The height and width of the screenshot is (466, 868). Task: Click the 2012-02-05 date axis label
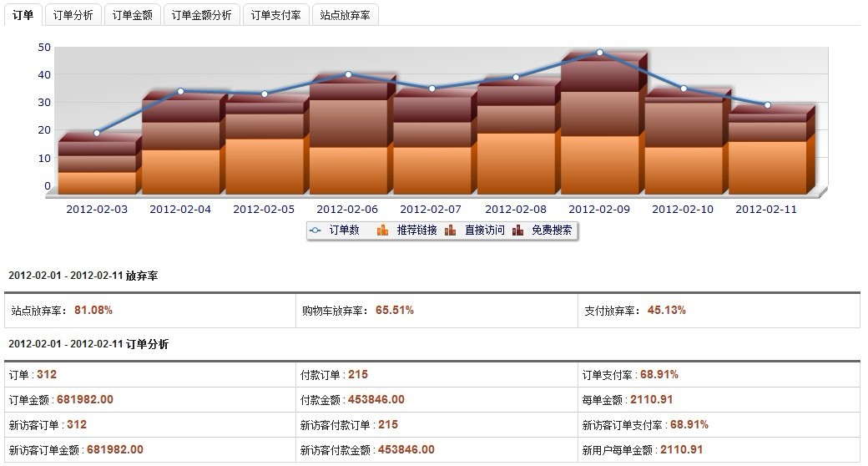click(264, 210)
